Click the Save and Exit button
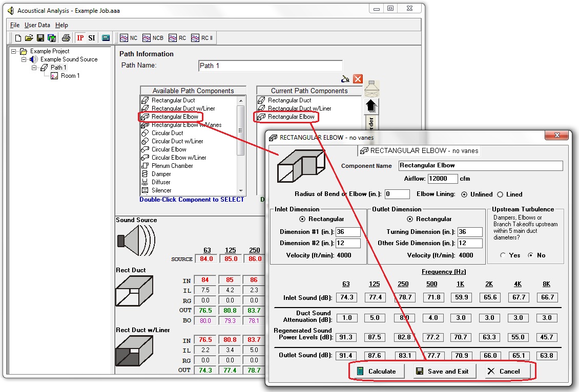 442,371
